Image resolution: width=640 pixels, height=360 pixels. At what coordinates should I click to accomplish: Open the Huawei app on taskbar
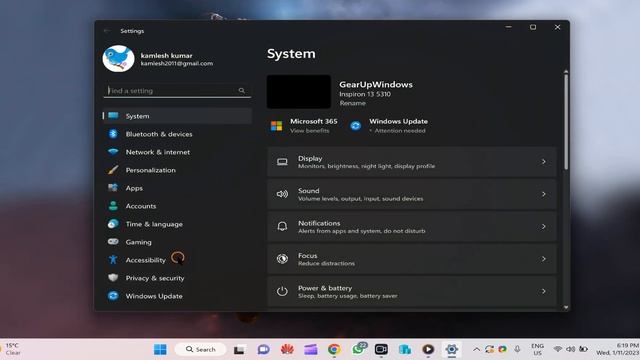(x=287, y=349)
